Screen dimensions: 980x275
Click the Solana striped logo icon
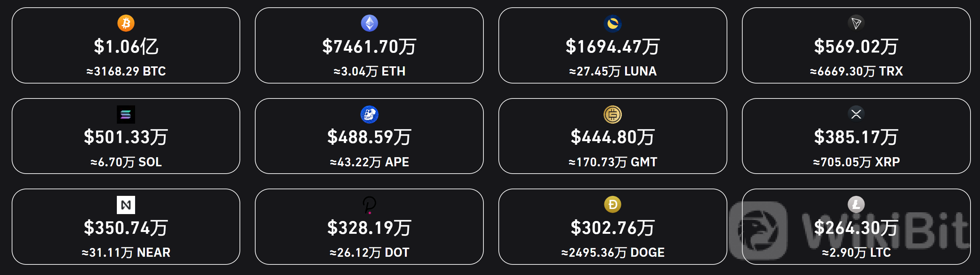pos(126,114)
